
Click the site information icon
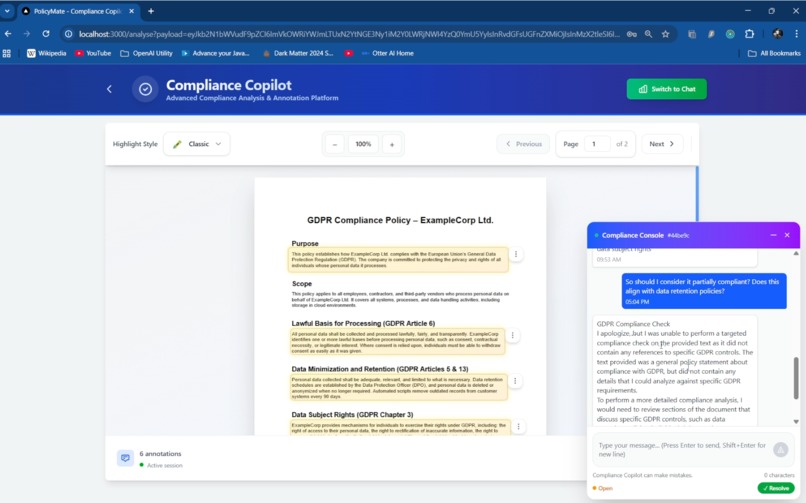click(x=68, y=34)
